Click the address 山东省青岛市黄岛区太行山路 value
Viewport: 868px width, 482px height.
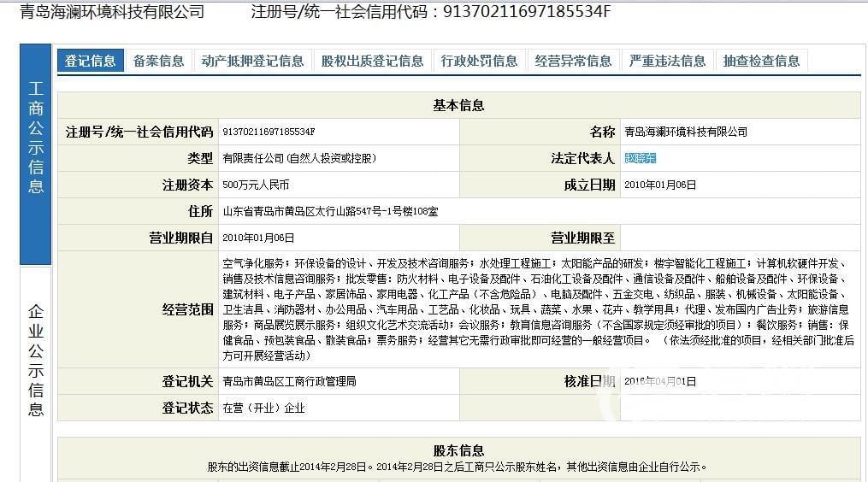330,211
